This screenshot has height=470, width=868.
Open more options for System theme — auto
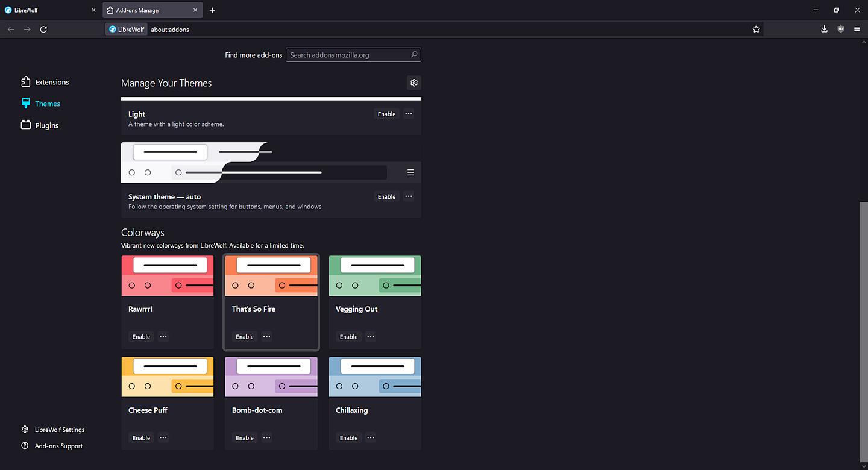pos(409,196)
